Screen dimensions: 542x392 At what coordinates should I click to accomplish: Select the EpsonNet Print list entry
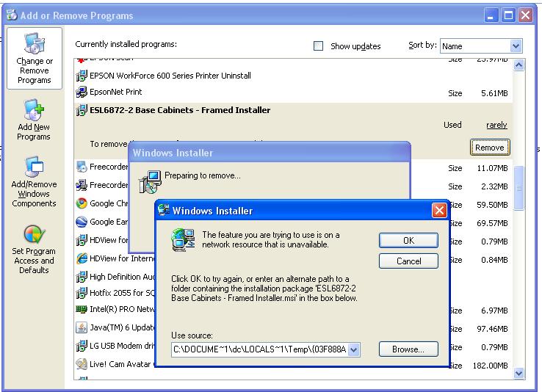pyautogui.click(x=293, y=92)
